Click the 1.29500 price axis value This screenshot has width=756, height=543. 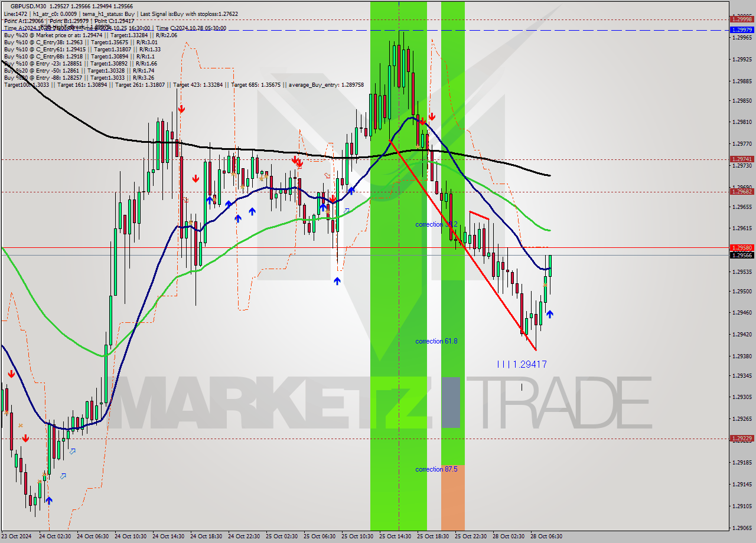point(742,292)
